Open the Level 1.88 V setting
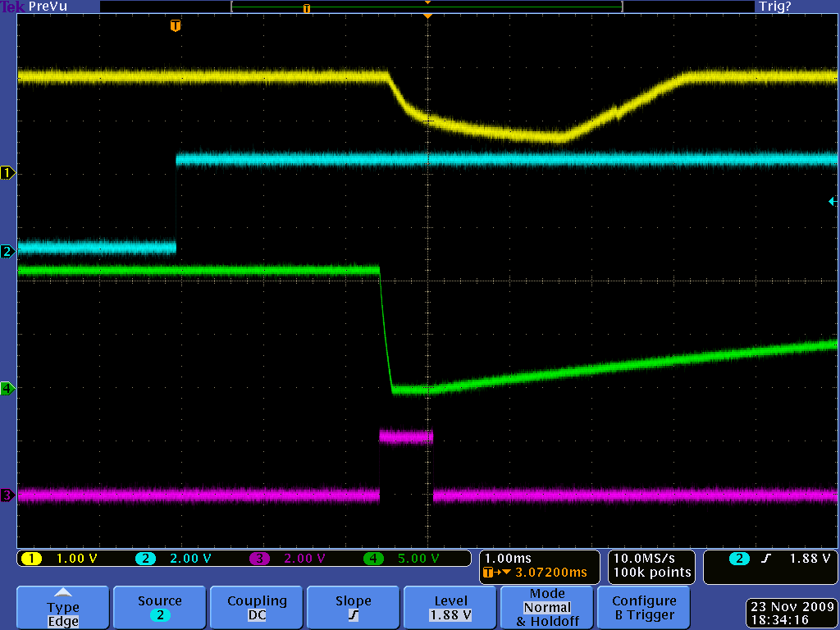Screen dimensions: 840x630 [x=450, y=608]
